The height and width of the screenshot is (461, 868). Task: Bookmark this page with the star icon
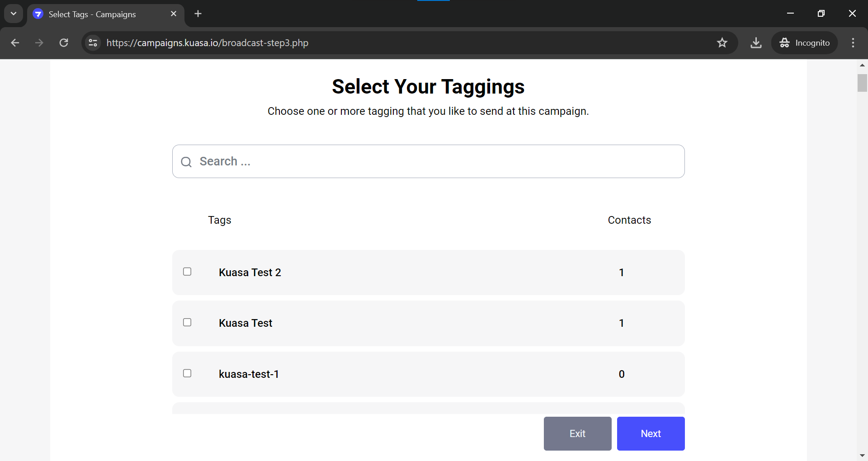point(722,43)
